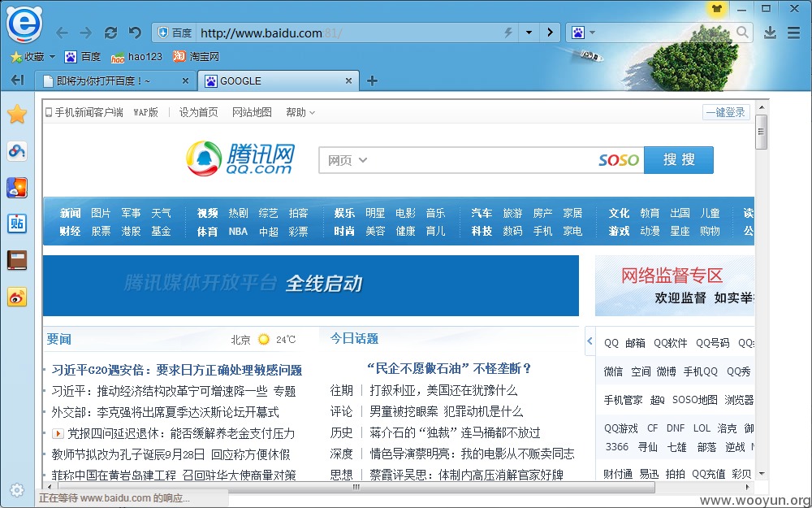Click the lightning speed mode icon
The height and width of the screenshot is (508, 812).
point(508,33)
